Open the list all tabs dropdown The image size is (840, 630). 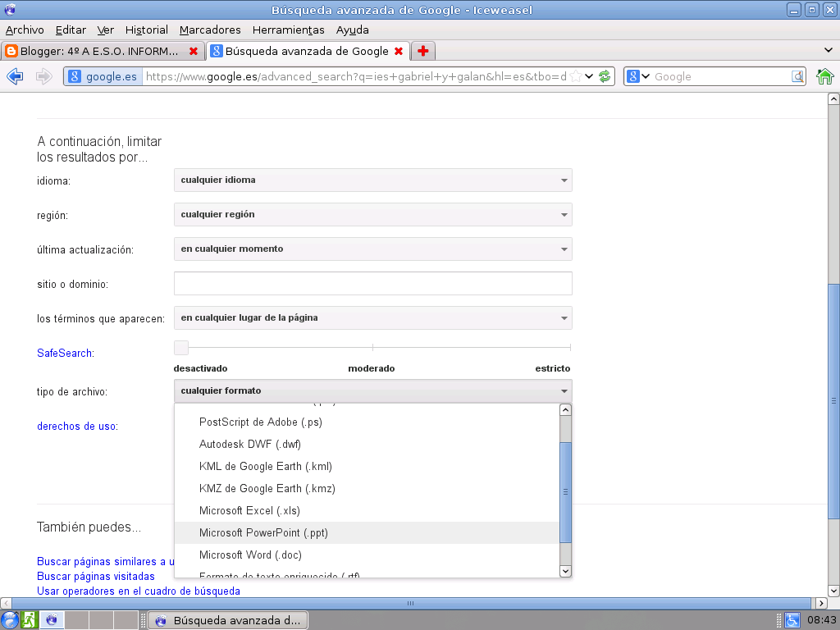[x=829, y=50]
